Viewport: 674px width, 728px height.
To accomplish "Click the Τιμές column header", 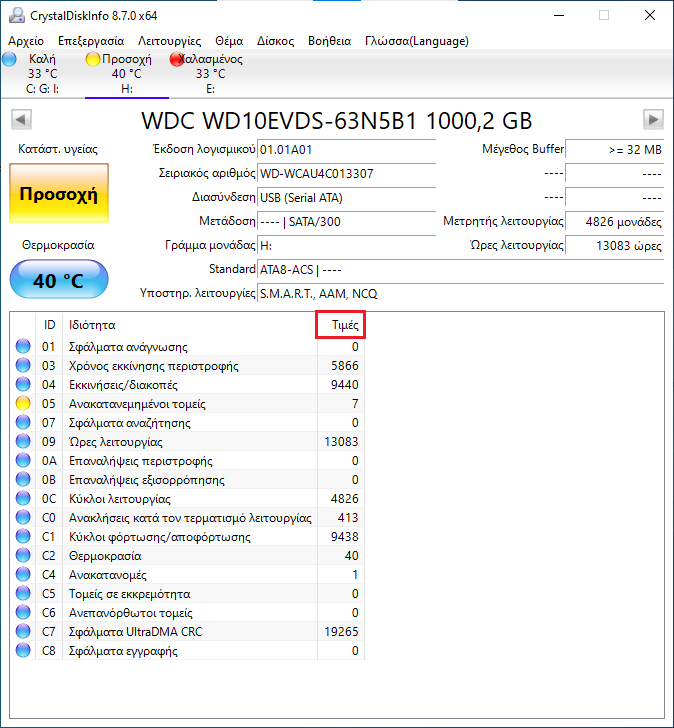I will pos(341,325).
